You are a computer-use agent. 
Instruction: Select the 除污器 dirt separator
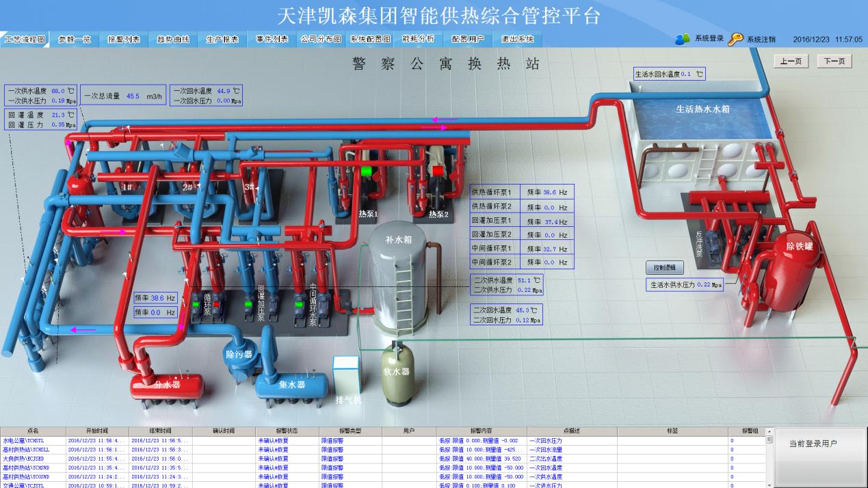[240, 353]
